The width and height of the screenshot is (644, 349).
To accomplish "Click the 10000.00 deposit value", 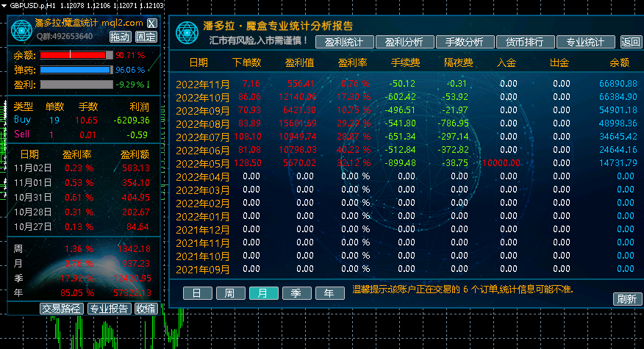I will point(501,163).
